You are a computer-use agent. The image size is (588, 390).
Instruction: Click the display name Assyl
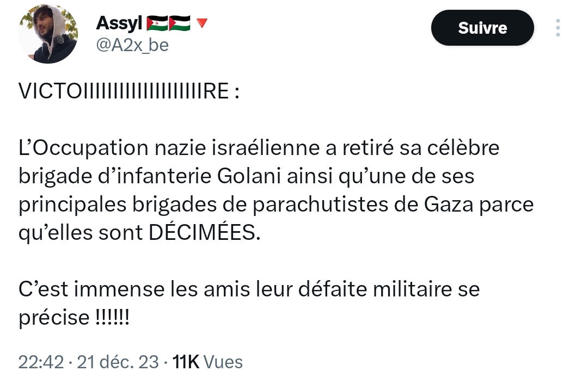point(119,23)
